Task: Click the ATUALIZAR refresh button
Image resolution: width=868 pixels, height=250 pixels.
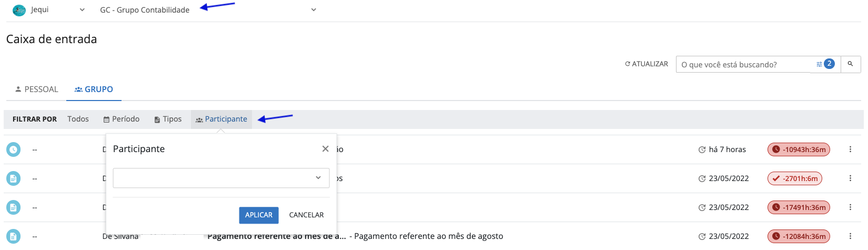Action: coord(646,64)
